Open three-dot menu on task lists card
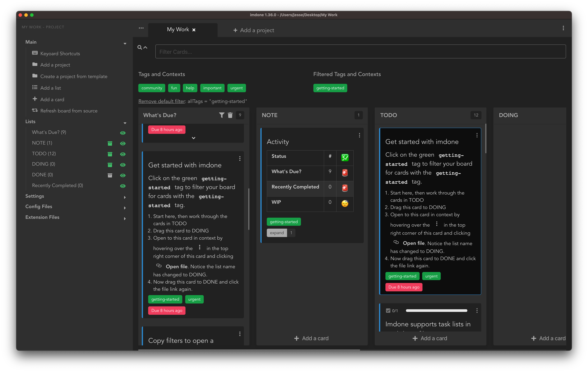588x372 pixels. click(477, 311)
